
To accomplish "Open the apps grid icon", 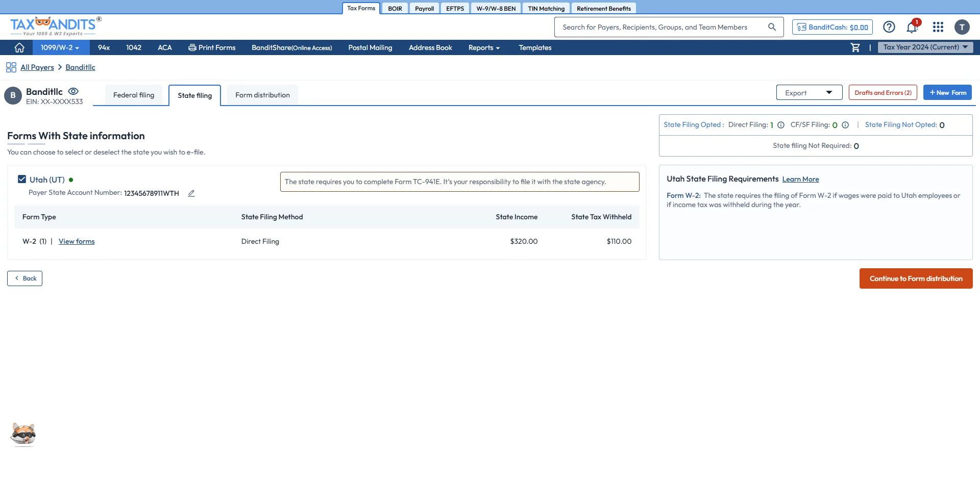I will pyautogui.click(x=938, y=27).
